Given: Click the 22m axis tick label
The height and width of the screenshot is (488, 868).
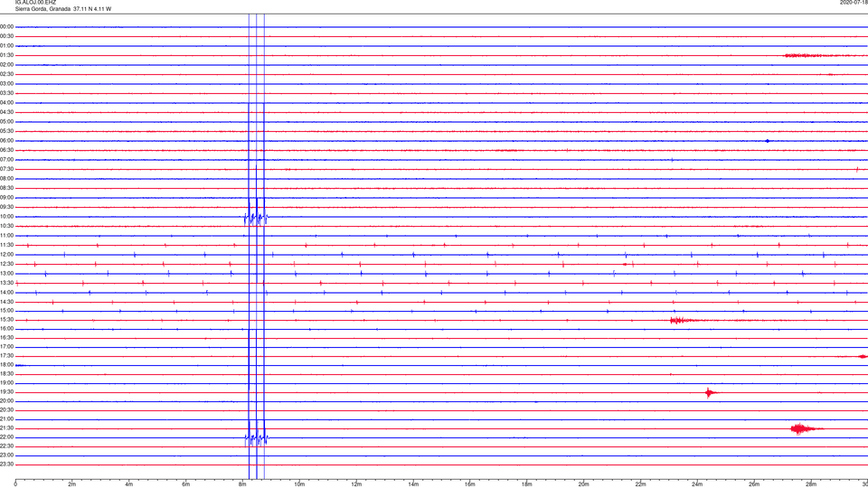Looking at the screenshot, I should pos(640,484).
